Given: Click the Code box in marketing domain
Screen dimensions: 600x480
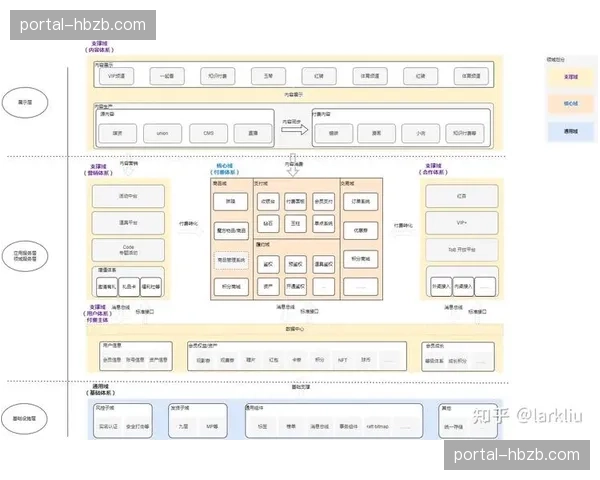Looking at the screenshot, I should [x=128, y=248].
